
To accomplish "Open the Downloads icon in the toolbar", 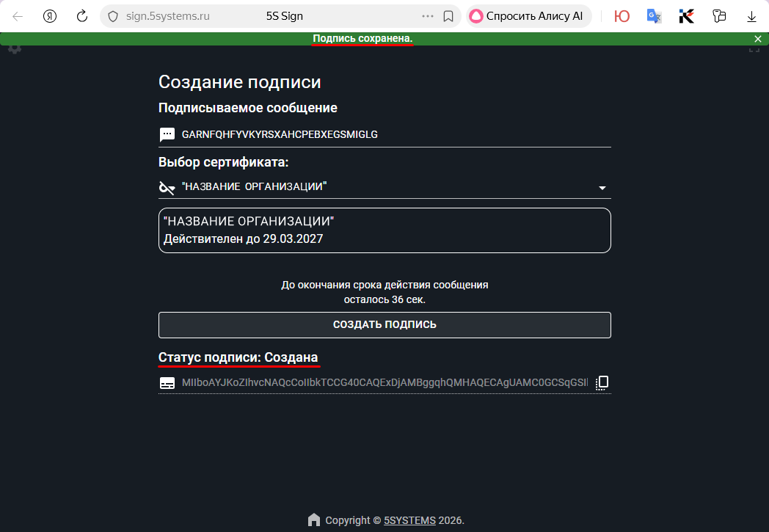I will (750, 15).
